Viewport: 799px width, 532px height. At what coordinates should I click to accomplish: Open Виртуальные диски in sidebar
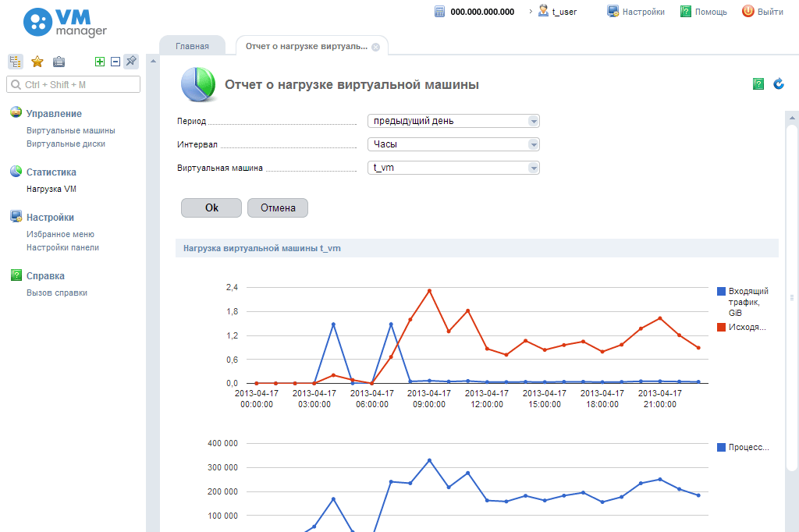[66, 144]
